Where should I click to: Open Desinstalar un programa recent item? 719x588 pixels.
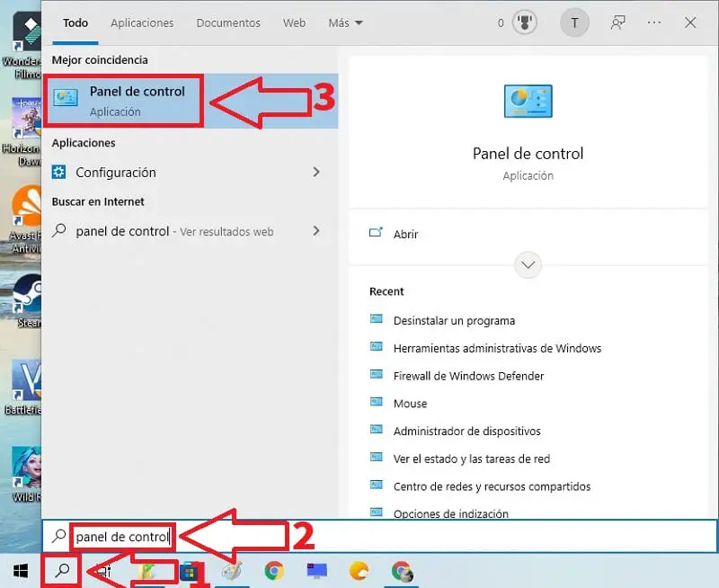(454, 321)
